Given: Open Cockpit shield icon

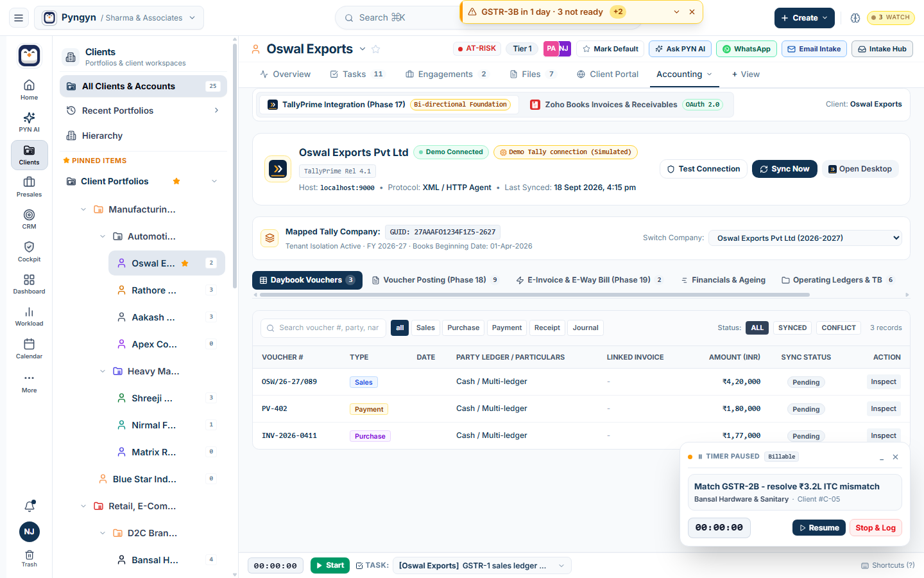Looking at the screenshot, I should pos(29,251).
